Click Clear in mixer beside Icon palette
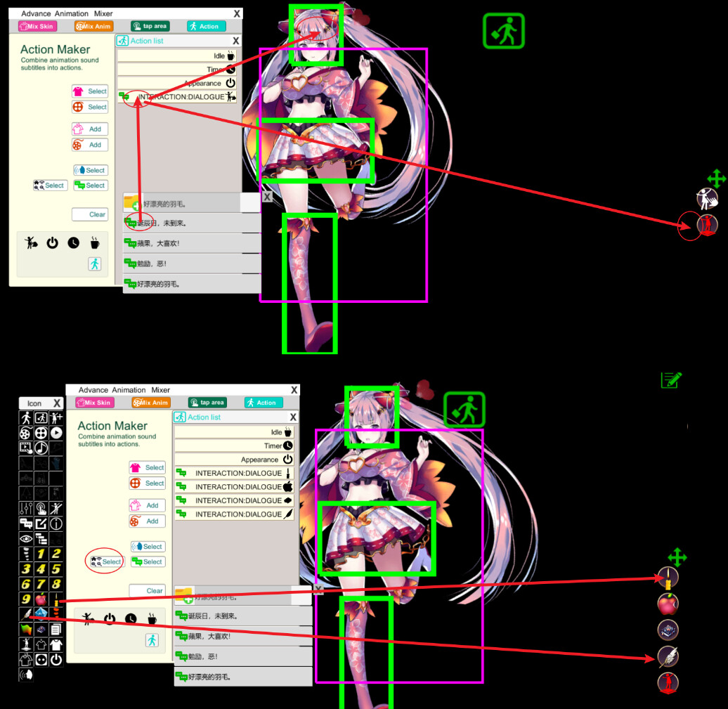This screenshot has height=709, width=728. [x=147, y=591]
